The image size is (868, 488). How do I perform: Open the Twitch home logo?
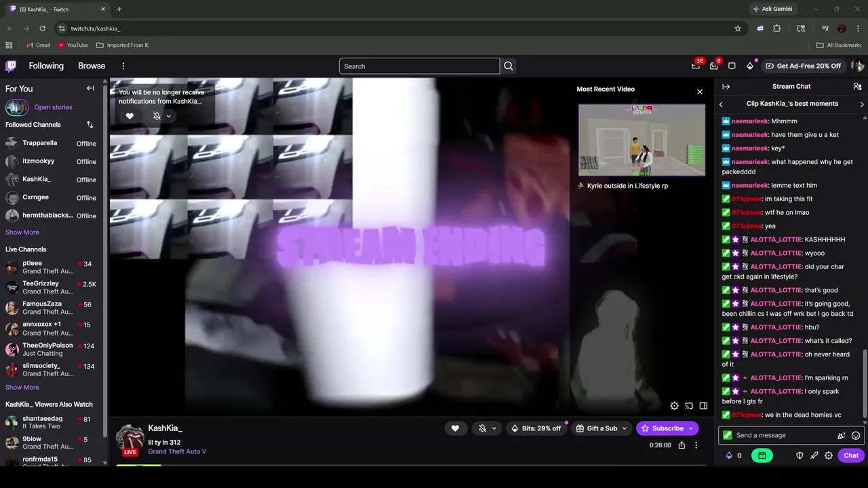pyautogui.click(x=11, y=66)
